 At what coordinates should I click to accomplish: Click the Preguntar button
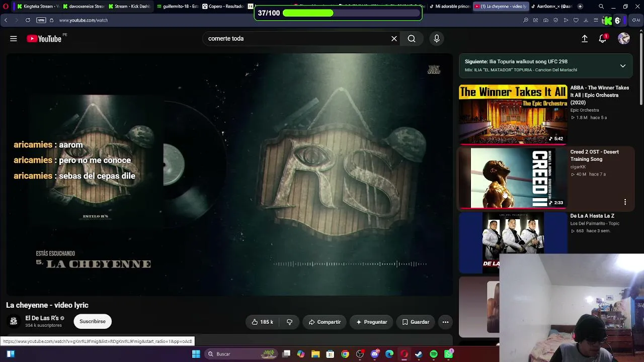click(x=371, y=322)
